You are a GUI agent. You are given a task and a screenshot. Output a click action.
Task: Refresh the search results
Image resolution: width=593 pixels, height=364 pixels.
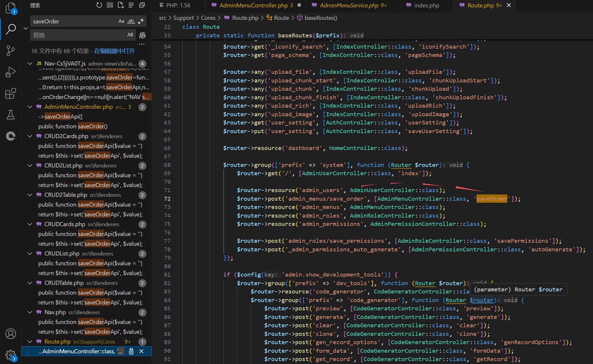[x=99, y=5]
